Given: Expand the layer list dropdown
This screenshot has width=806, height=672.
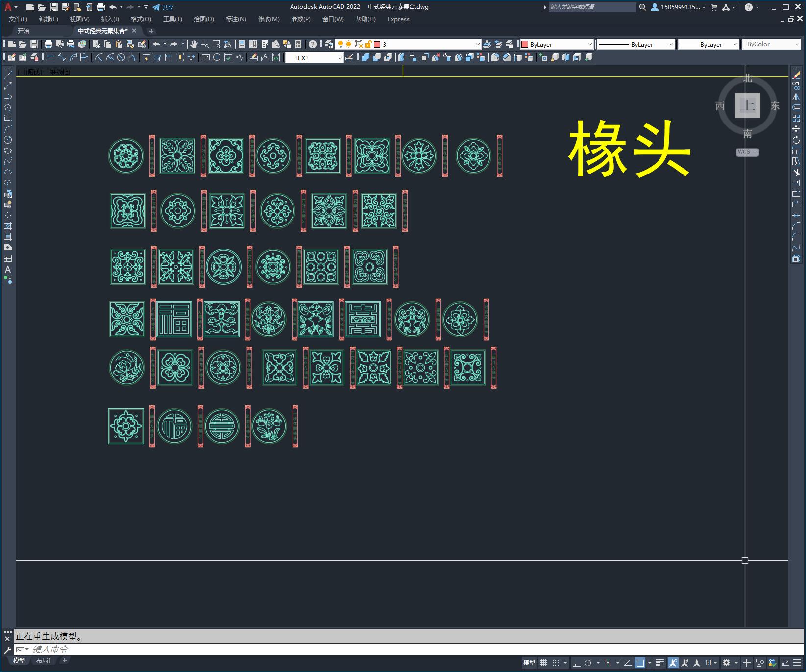Looking at the screenshot, I should point(478,44).
